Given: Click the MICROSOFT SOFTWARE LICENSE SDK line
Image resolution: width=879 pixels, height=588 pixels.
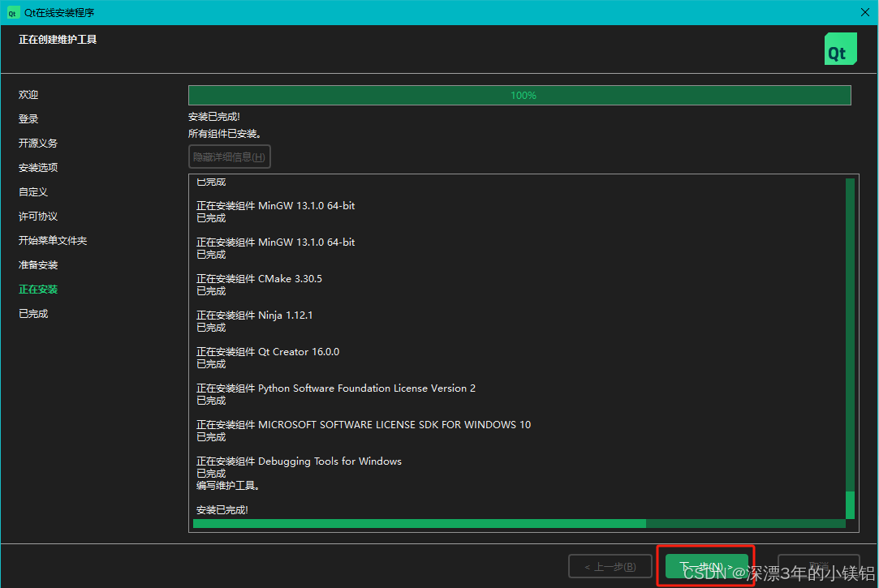Looking at the screenshot, I should click(x=364, y=424).
